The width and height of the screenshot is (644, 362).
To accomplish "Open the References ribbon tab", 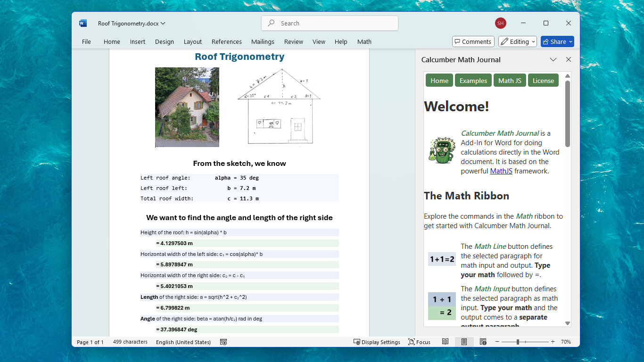I will (x=227, y=41).
